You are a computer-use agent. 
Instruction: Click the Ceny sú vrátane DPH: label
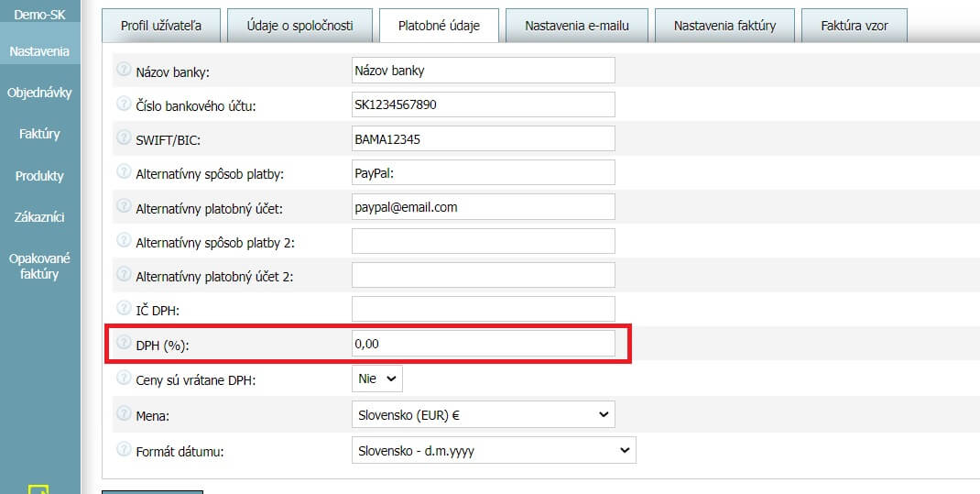pyautogui.click(x=196, y=380)
